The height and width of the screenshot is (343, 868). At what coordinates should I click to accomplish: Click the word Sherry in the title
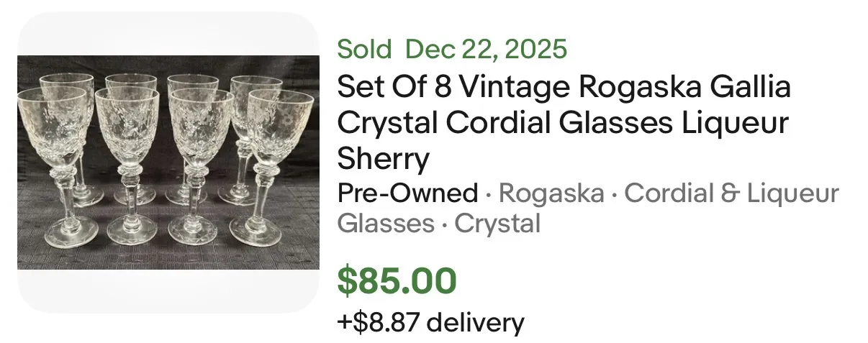(x=383, y=158)
